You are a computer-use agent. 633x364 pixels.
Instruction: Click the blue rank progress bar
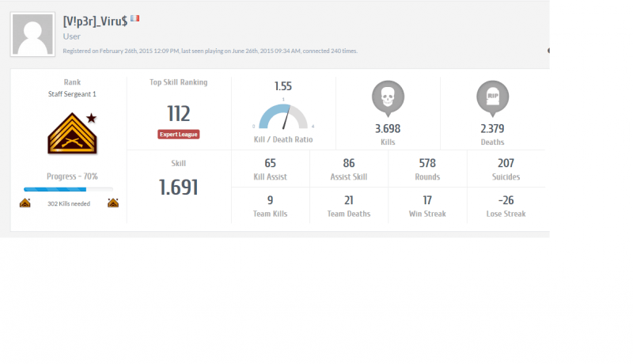coord(67,189)
